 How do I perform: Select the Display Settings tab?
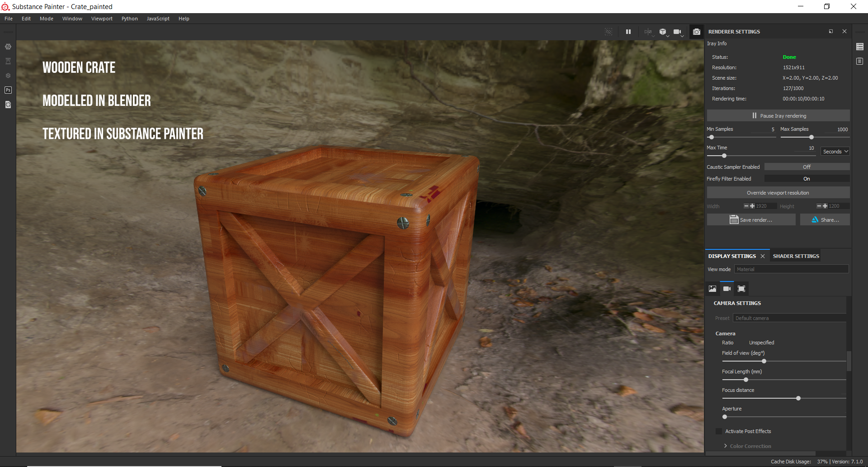tap(732, 256)
